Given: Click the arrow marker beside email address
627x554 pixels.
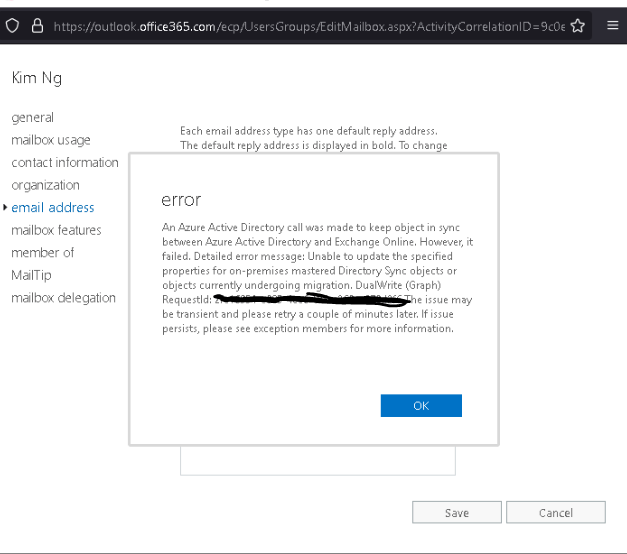Looking at the screenshot, I should [x=5, y=207].
